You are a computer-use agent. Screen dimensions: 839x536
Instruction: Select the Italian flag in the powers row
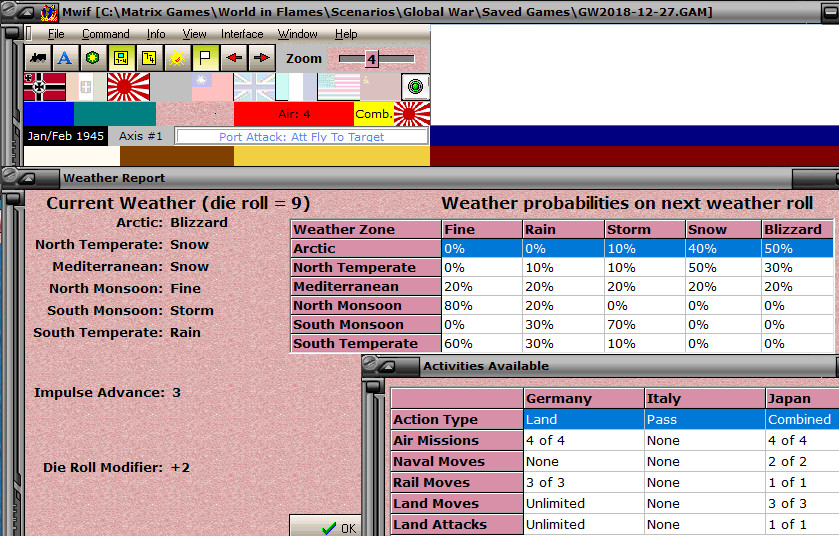tap(86, 87)
